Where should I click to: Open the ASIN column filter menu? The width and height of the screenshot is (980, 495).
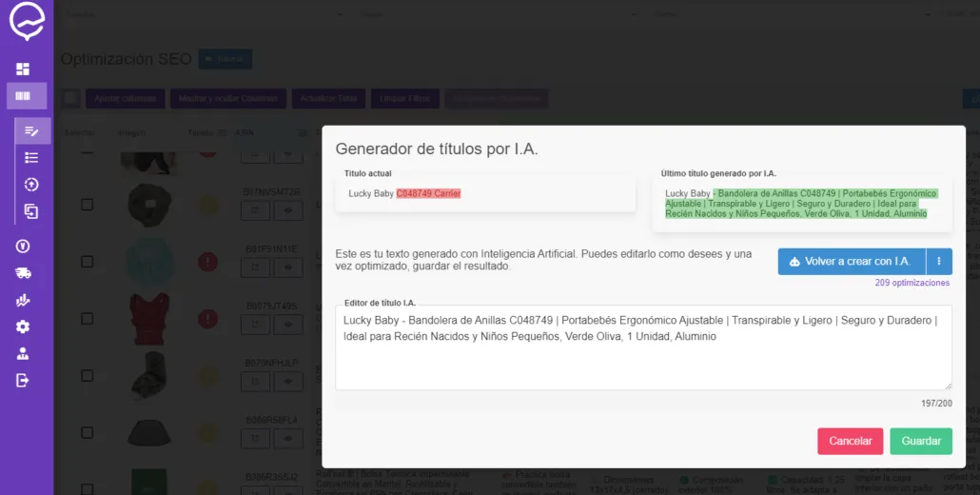pyautogui.click(x=302, y=132)
